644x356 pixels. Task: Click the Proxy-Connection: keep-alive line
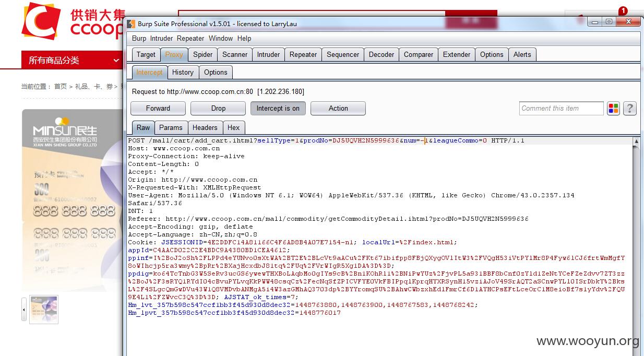click(x=186, y=156)
